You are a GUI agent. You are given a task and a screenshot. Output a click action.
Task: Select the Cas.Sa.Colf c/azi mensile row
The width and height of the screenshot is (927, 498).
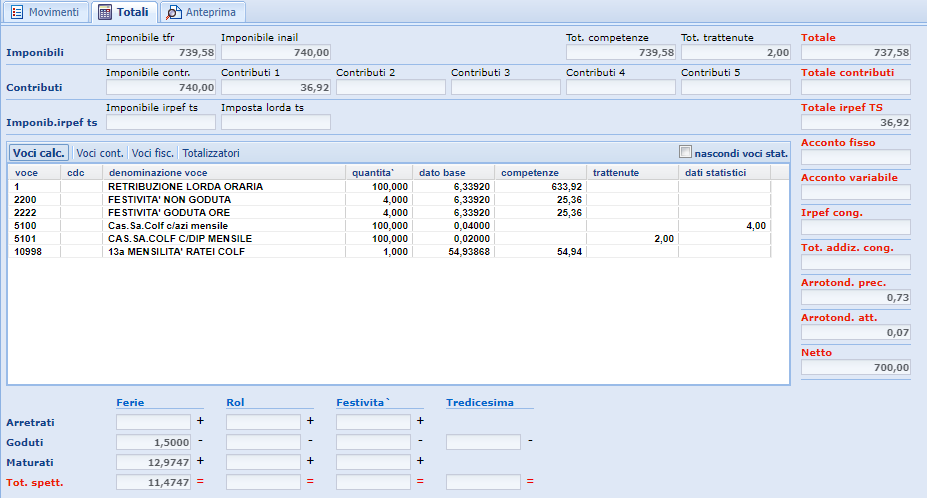point(390,225)
